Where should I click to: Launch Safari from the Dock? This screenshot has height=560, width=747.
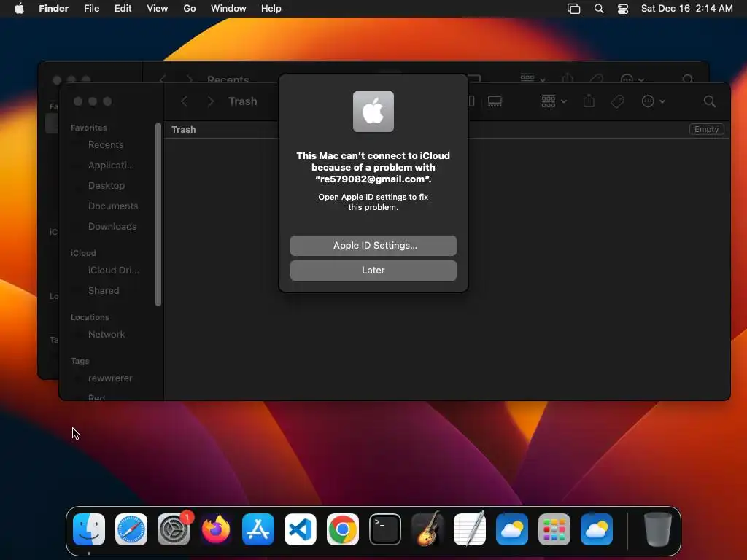[x=131, y=529]
